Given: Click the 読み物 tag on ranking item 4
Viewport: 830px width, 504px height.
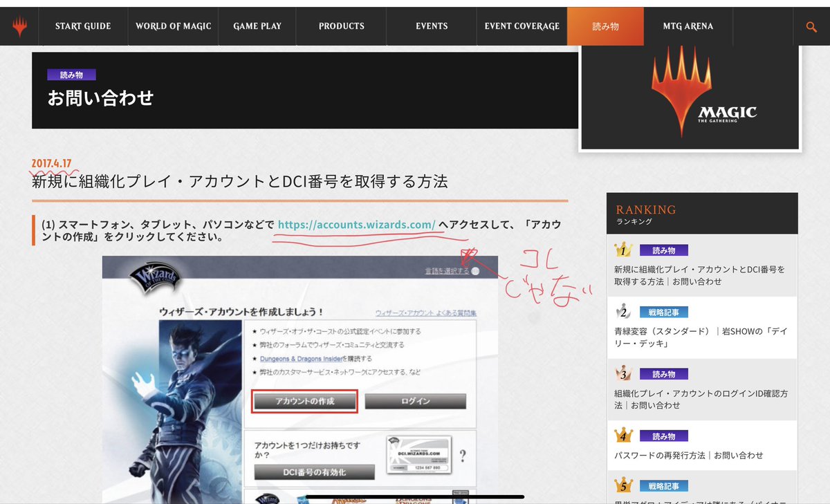Looking at the screenshot, I should pyautogui.click(x=663, y=436).
